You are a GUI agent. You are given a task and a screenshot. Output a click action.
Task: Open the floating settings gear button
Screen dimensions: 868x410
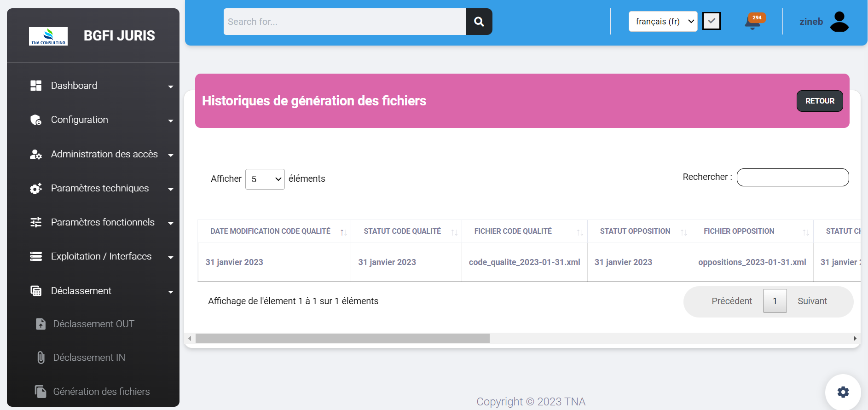(x=843, y=392)
